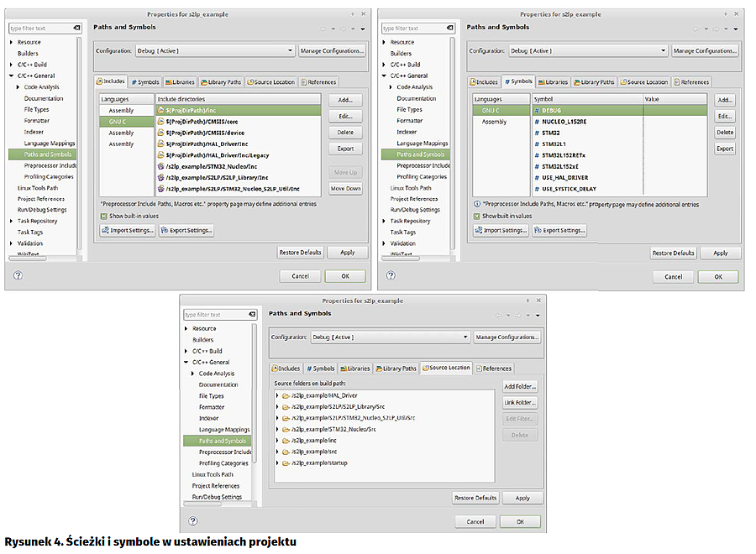Image resolution: width=756 pixels, height=554 pixels.
Task: Click the help question-mark icon in the Source Location dialog
Action: [192, 521]
